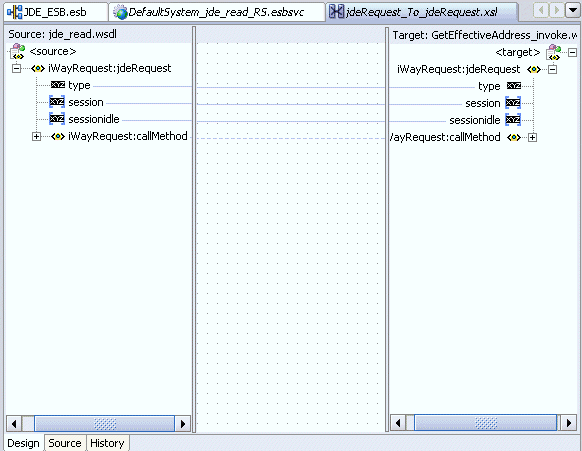Select target 'sessionidle' attribute label
This screenshot has width=582, height=451.
coord(475,120)
